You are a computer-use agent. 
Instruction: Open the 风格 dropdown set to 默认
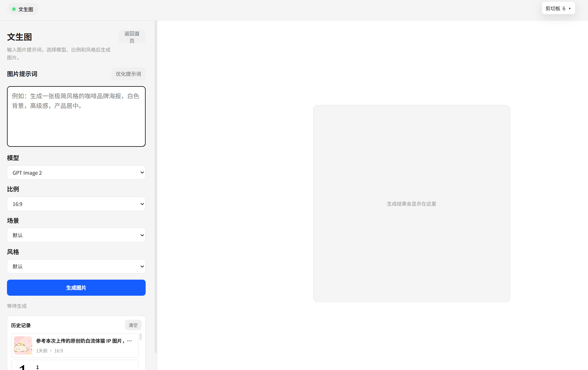76,266
